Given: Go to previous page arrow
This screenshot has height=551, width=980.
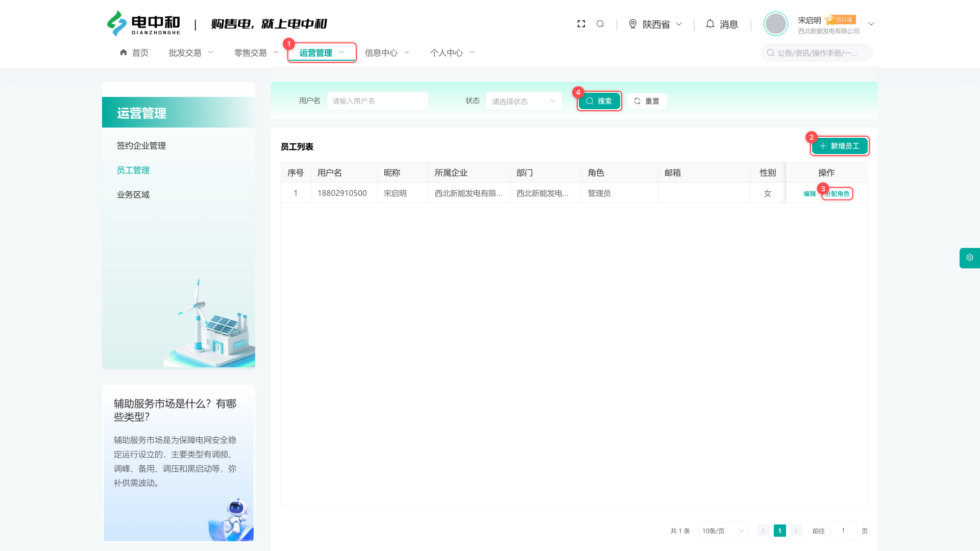Looking at the screenshot, I should tap(764, 531).
